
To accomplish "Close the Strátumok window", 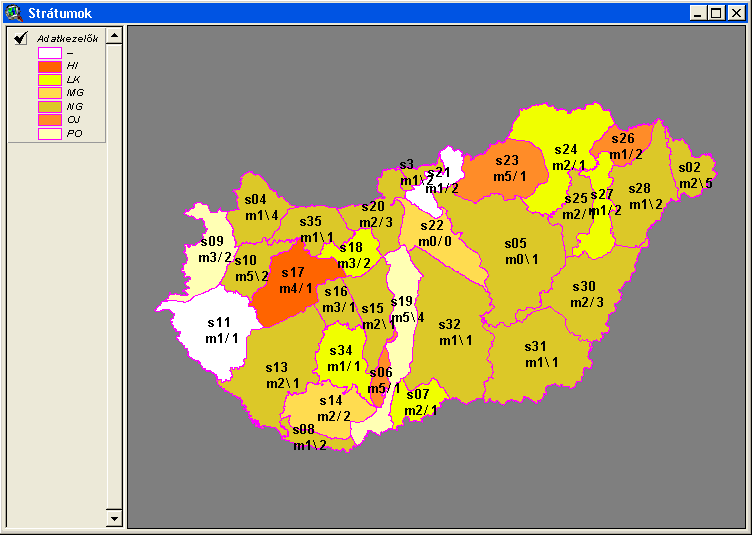I will (x=735, y=13).
